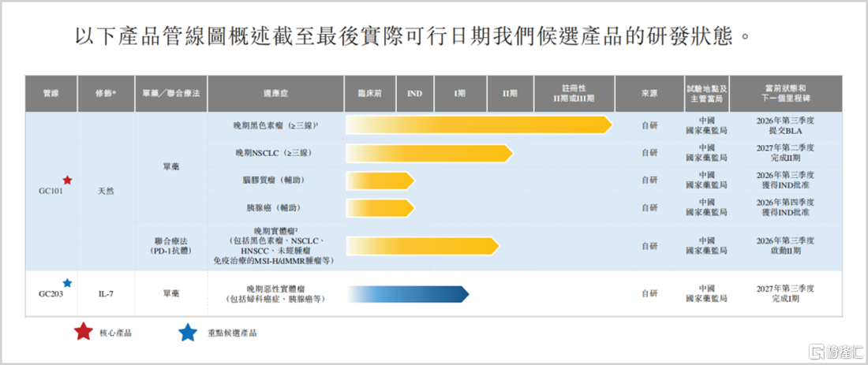
Task: Click 中國國家藥監局 in the GC203 row
Action: [706, 294]
